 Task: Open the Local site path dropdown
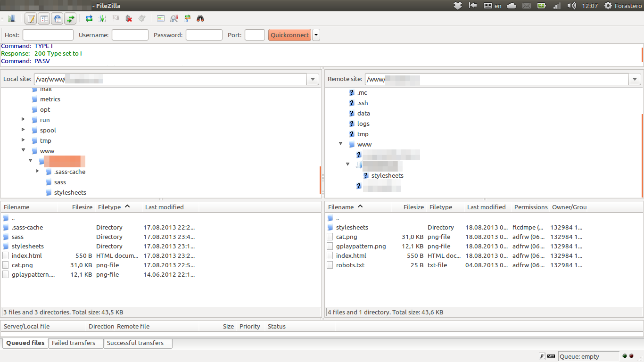click(x=313, y=80)
